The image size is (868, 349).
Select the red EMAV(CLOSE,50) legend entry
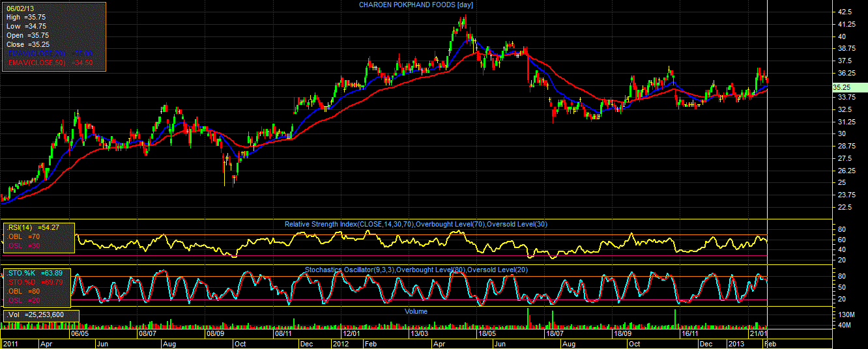click(50, 63)
